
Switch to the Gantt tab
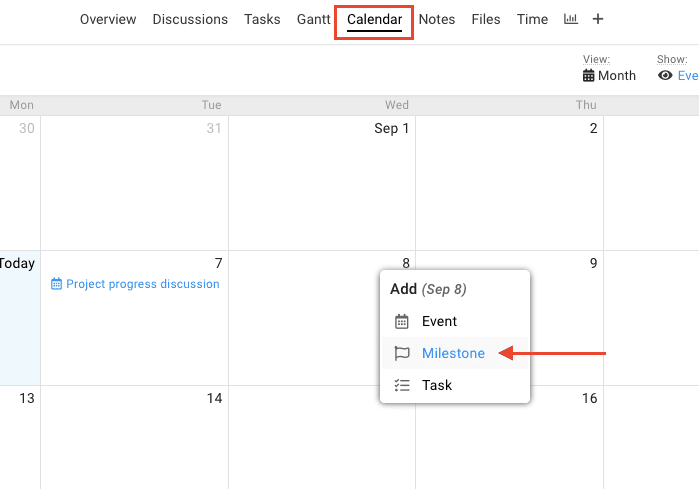click(313, 19)
